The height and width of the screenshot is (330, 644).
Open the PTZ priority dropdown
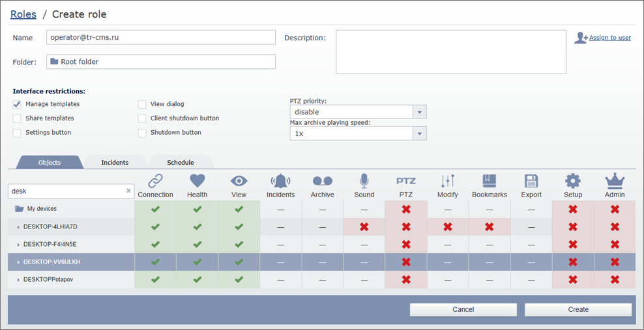tap(420, 112)
